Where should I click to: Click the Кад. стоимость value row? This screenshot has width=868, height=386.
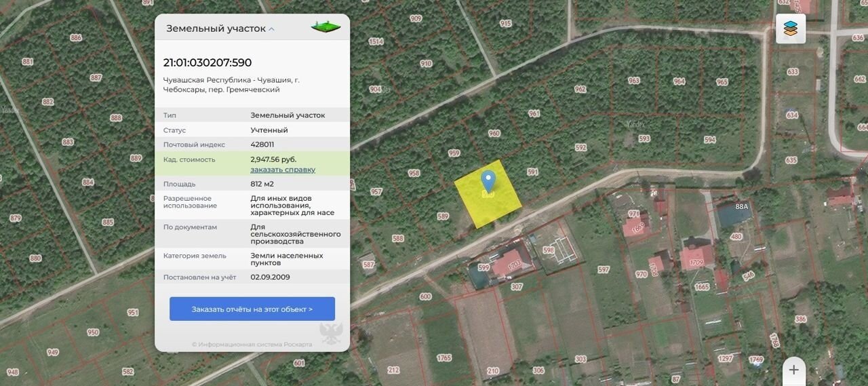(x=252, y=163)
